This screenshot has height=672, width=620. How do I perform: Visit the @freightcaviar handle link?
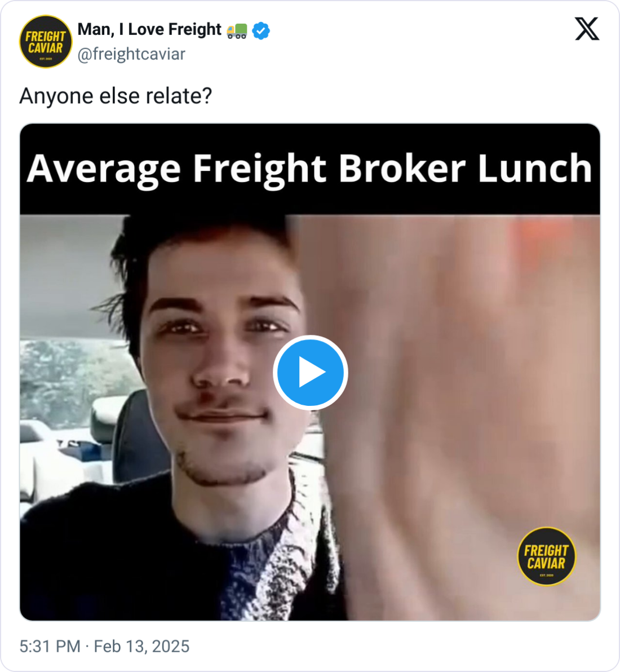pos(131,55)
